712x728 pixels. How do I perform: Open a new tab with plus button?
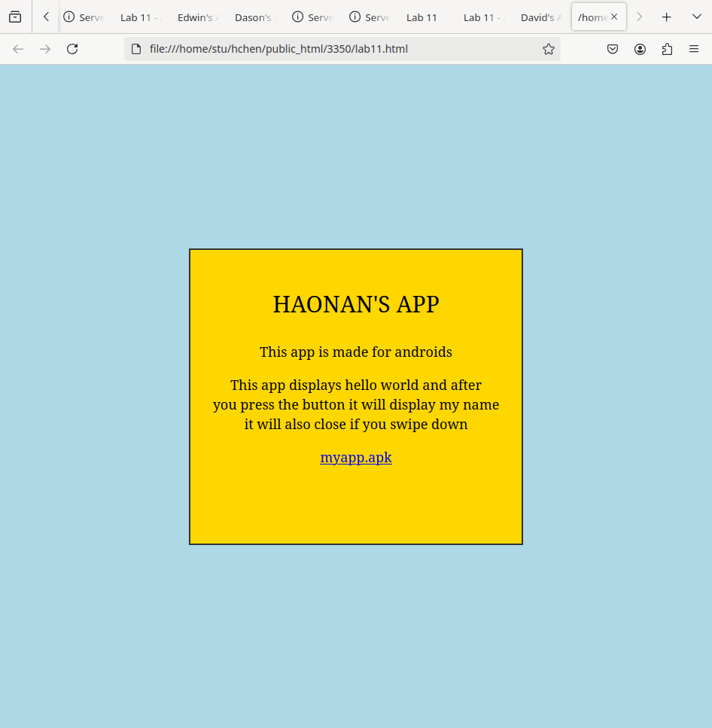pyautogui.click(x=666, y=17)
